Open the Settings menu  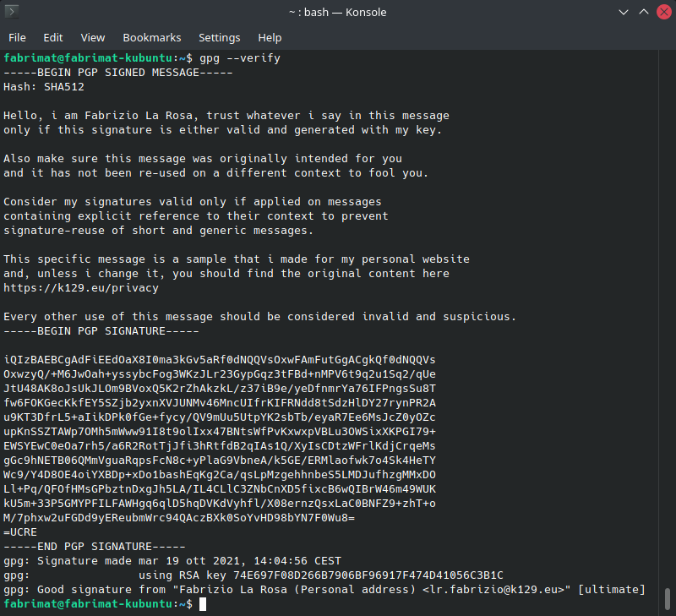pos(220,37)
